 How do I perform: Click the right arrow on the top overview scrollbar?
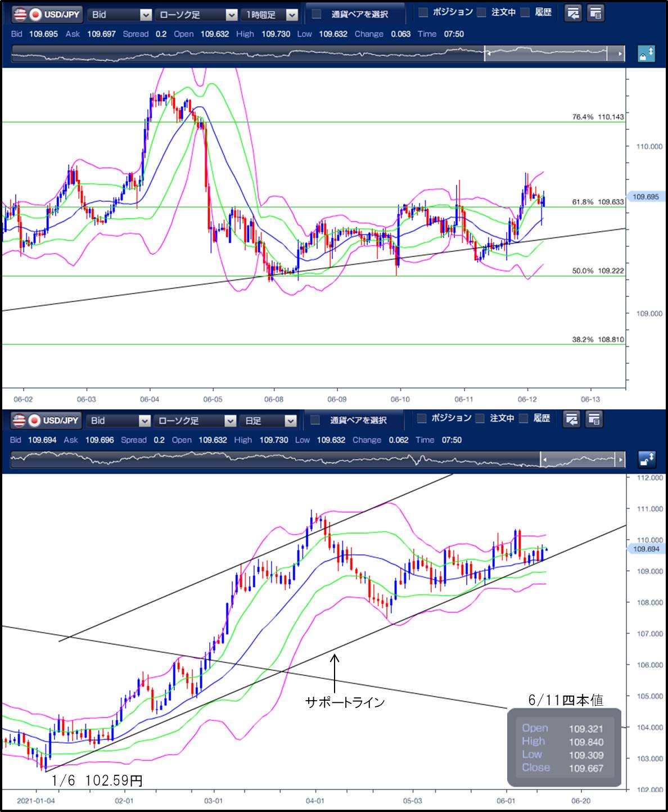(x=620, y=54)
